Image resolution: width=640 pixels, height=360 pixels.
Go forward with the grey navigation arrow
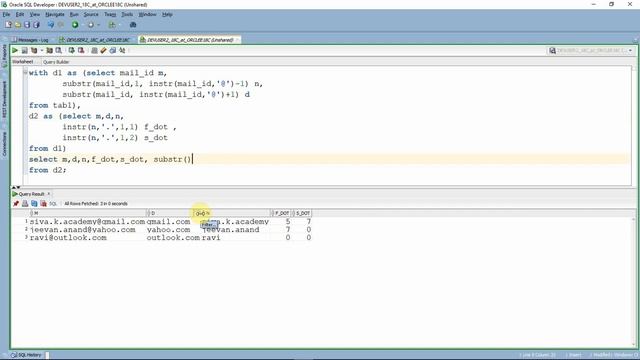(x=91, y=25)
